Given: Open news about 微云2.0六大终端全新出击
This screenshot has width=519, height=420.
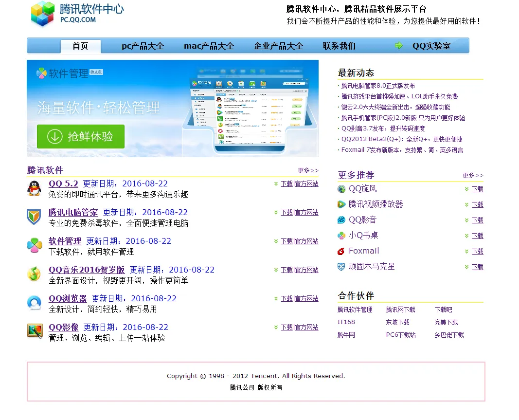Looking at the screenshot, I should click(395, 107).
